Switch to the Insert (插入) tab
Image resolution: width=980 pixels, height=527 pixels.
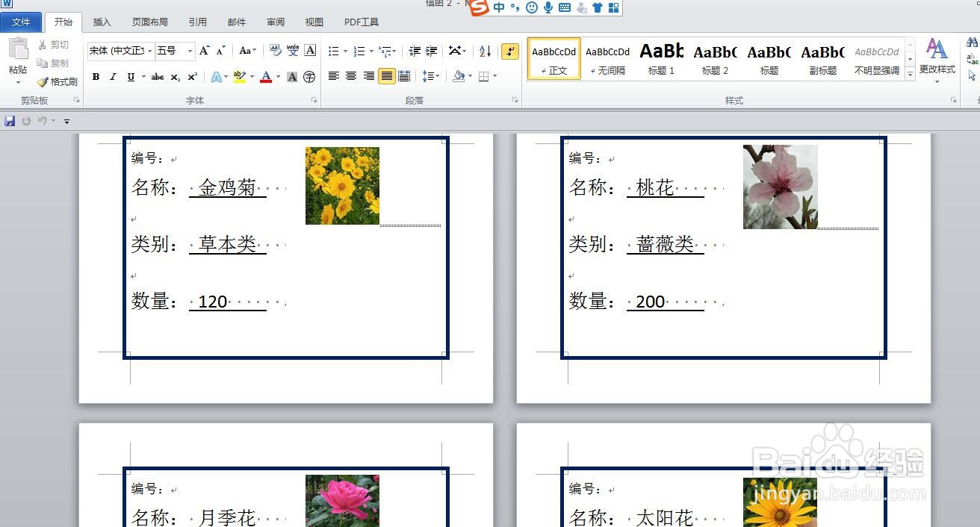click(102, 22)
